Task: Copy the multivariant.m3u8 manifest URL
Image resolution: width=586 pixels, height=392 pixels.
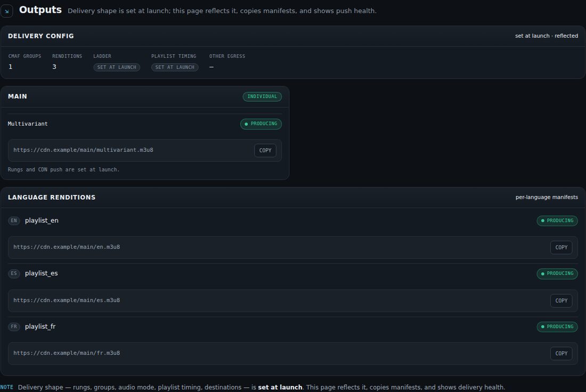Action: [265, 150]
